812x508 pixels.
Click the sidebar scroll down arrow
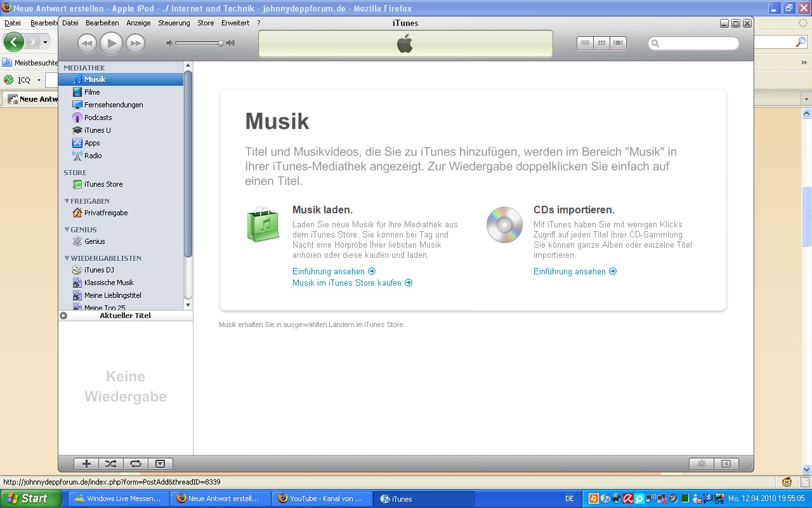(188, 305)
